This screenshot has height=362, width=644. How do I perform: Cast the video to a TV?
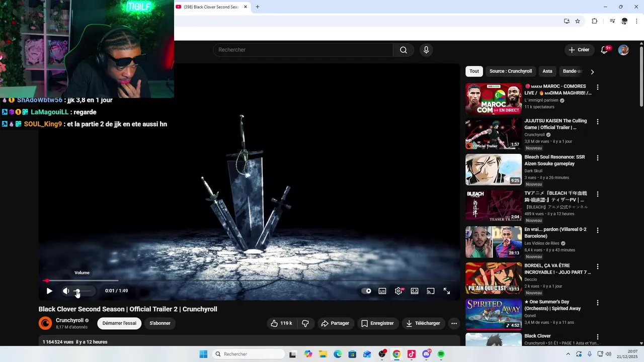coord(431,291)
